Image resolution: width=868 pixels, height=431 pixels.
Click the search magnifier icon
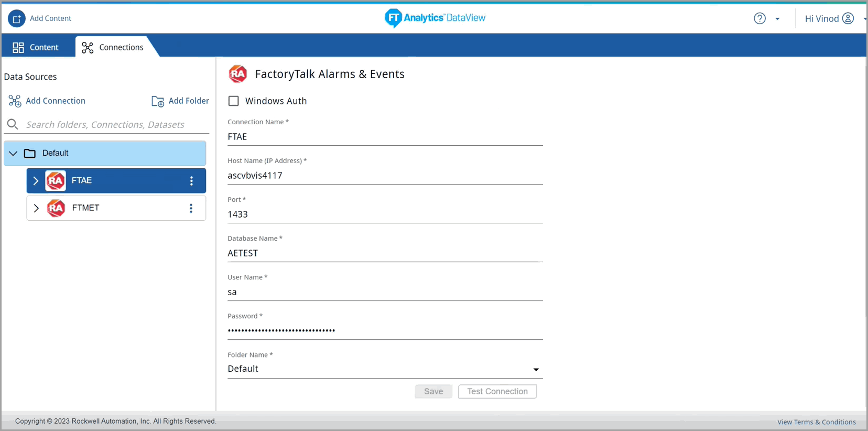(13, 124)
